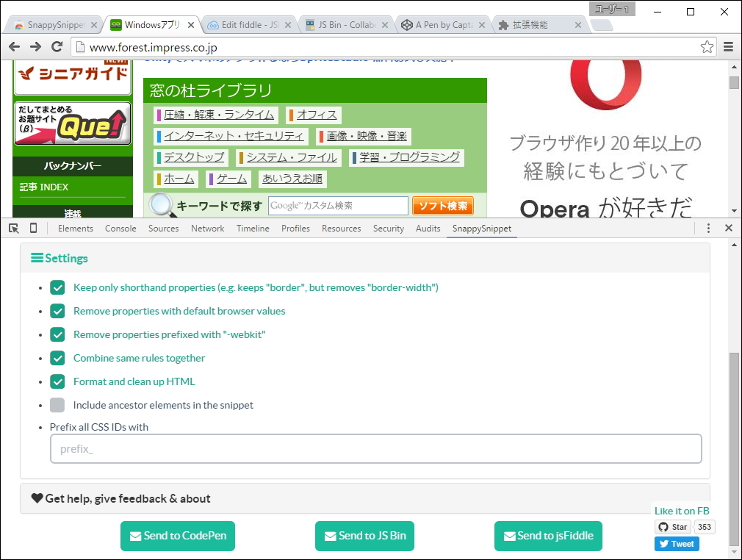The height and width of the screenshot is (560, 742).
Task: Open the Security tab
Action: (x=389, y=228)
